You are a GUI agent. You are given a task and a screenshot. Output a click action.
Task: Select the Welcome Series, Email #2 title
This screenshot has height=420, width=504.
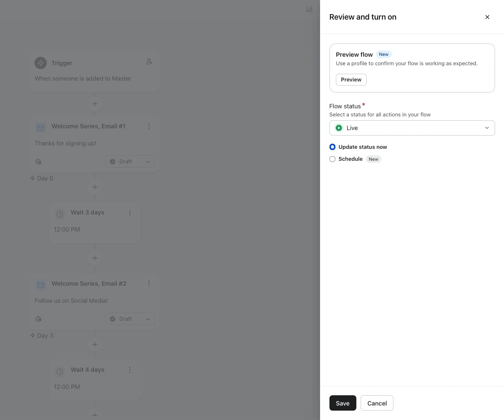pyautogui.click(x=89, y=284)
